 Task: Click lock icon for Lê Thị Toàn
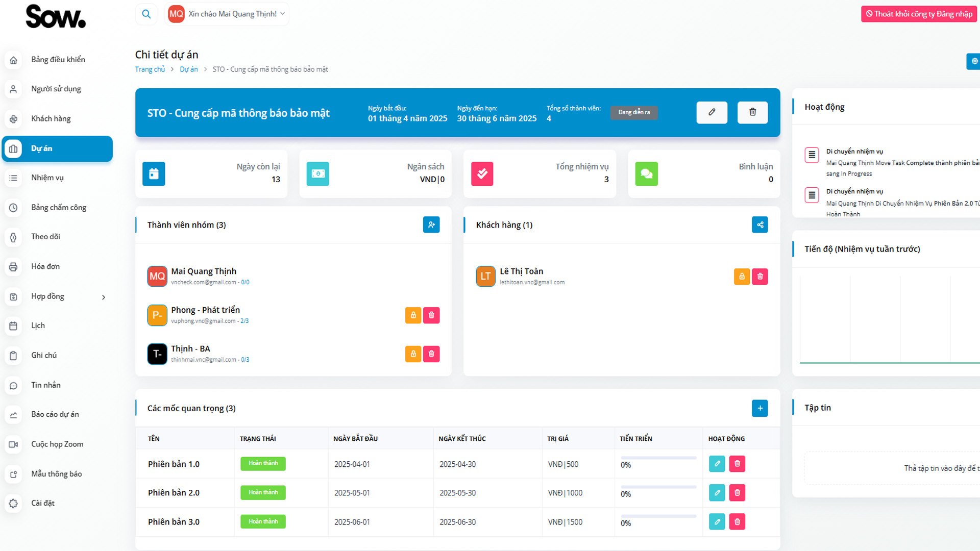coord(742,277)
